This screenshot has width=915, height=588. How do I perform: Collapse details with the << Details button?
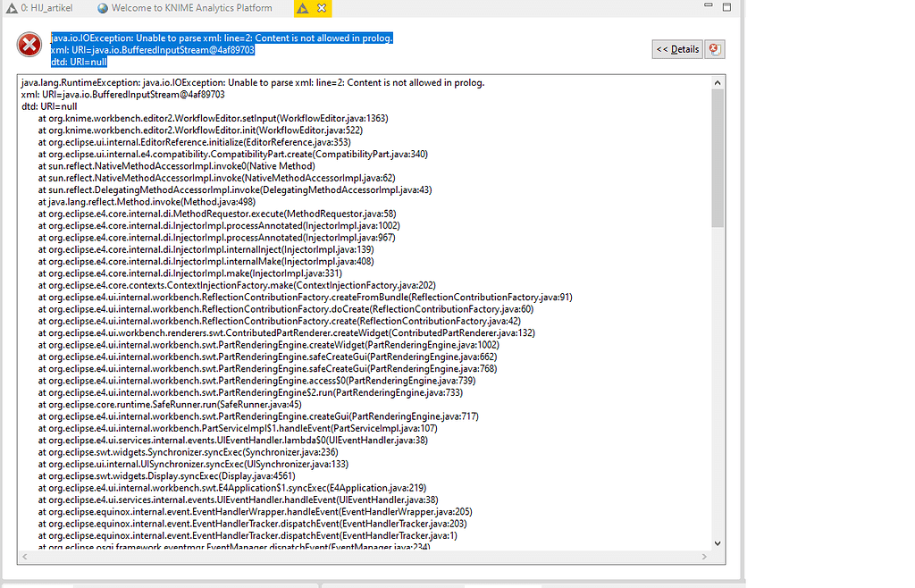676,50
